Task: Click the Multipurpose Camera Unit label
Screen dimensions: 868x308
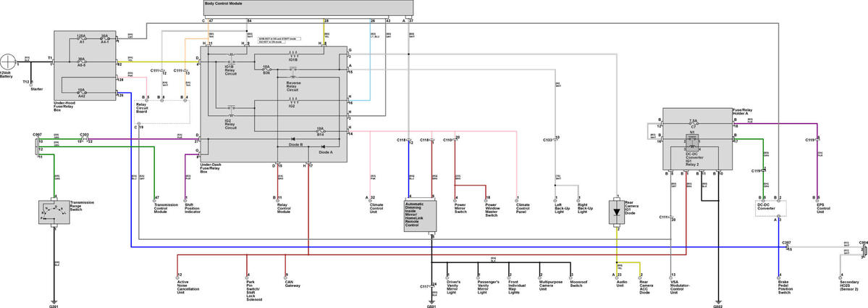Action: pyautogui.click(x=552, y=286)
